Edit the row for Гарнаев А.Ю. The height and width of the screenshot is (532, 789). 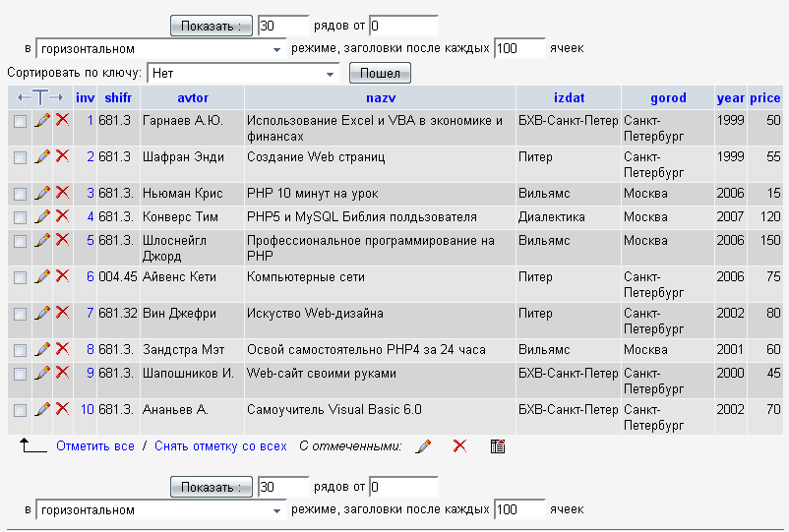42,120
